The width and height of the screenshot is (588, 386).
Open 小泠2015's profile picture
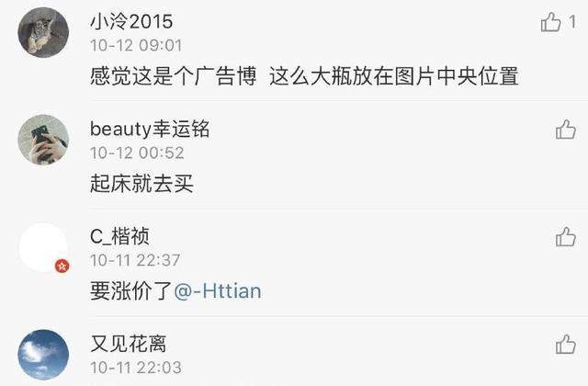tap(43, 33)
